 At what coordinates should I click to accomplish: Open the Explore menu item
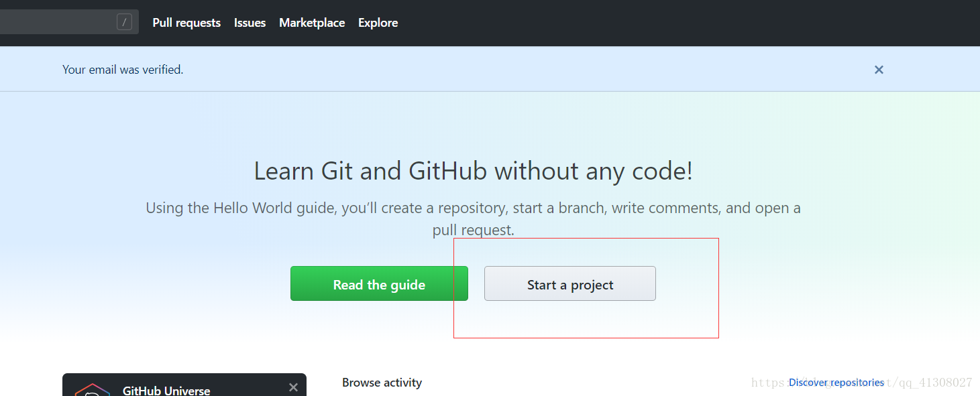(378, 23)
